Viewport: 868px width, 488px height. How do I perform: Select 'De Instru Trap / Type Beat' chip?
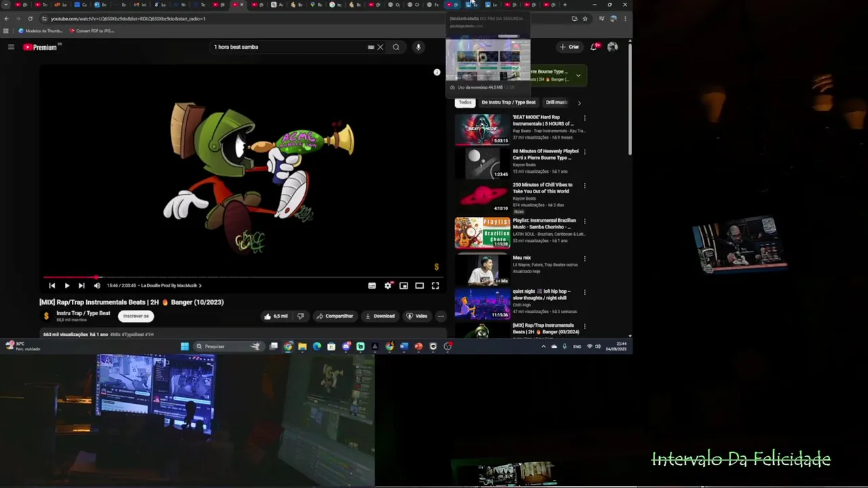point(509,102)
